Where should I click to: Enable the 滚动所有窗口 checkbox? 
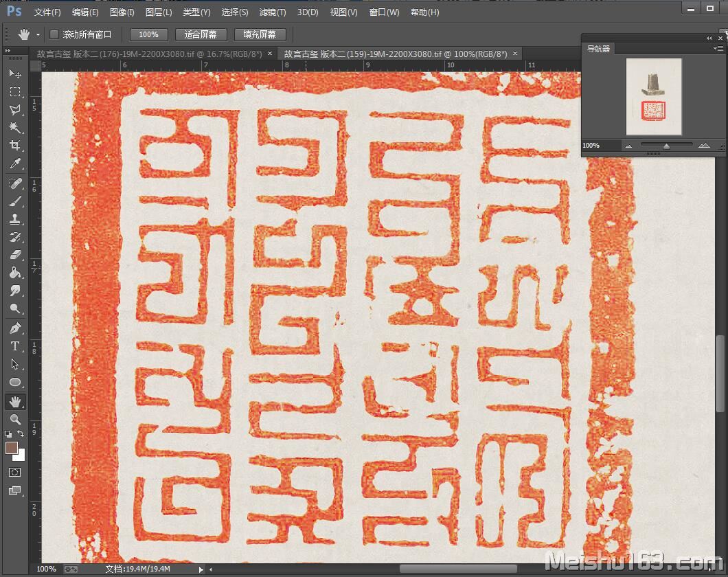pos(54,34)
